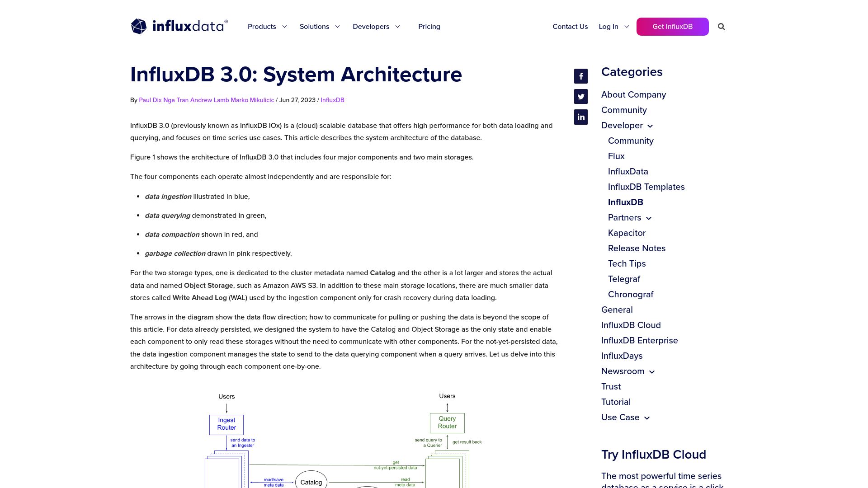Open the InfluxDB Cloud category
The height and width of the screenshot is (488, 868).
tap(631, 325)
